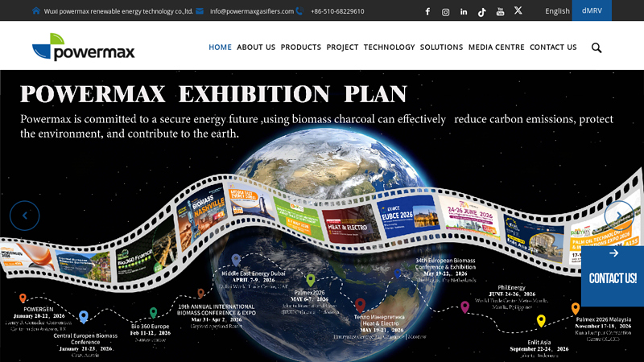This screenshot has height=362, width=644.
Task: Open the MEDIA CENTRE menu
Action: click(x=496, y=47)
